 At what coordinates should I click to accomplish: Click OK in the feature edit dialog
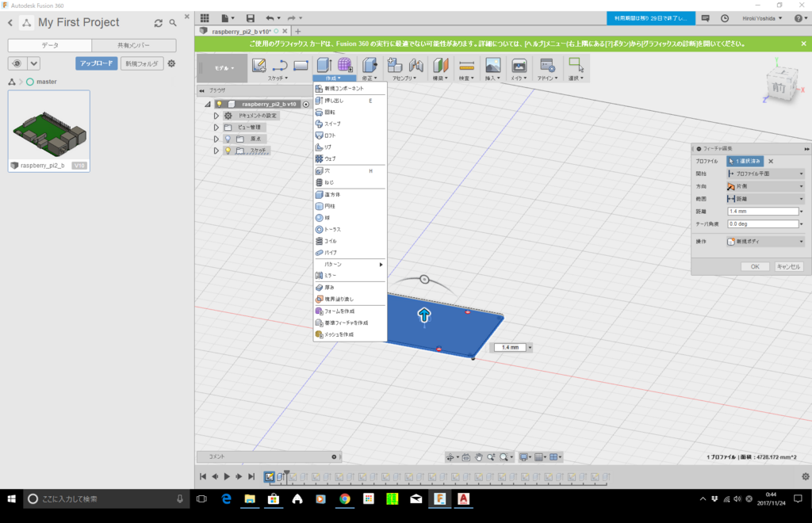pos(755,266)
